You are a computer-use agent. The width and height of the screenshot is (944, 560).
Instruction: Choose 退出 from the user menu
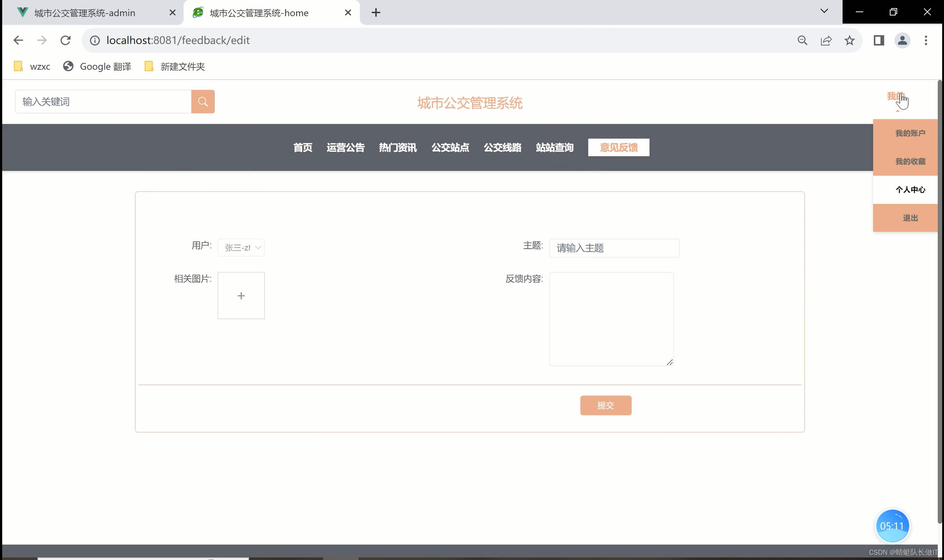[910, 218]
